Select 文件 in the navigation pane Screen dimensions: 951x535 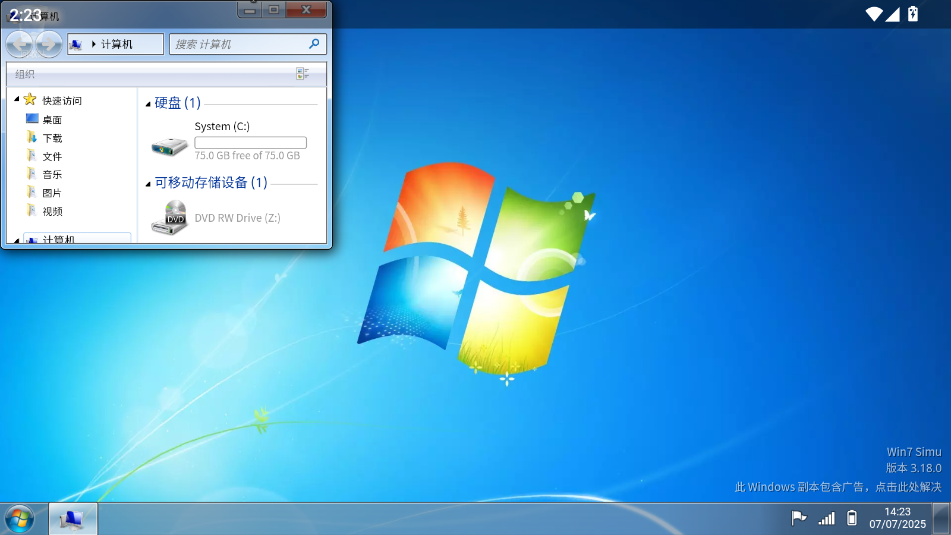coord(52,156)
